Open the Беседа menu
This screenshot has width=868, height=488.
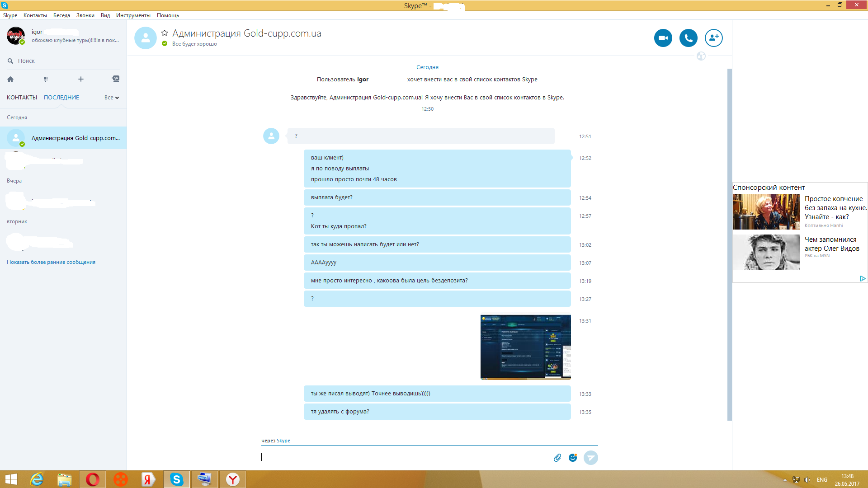click(61, 15)
